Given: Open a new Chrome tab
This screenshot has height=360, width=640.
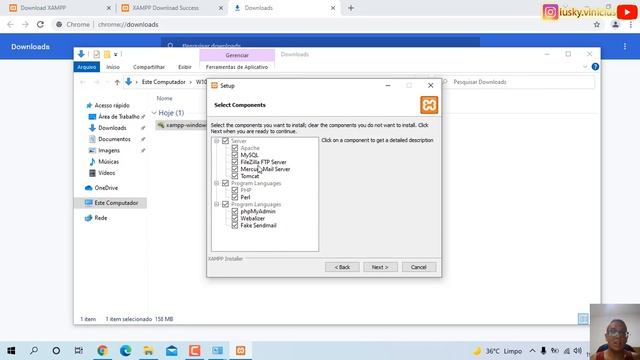Looking at the screenshot, I should coord(351,8).
